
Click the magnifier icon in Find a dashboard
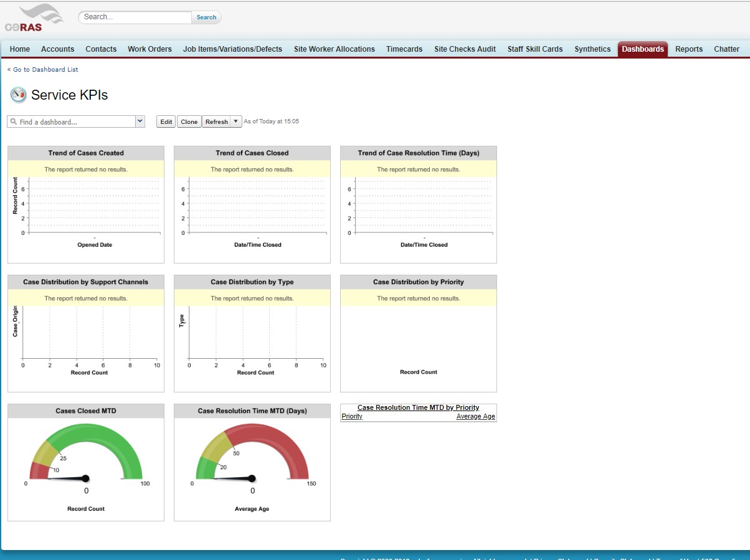(13, 122)
